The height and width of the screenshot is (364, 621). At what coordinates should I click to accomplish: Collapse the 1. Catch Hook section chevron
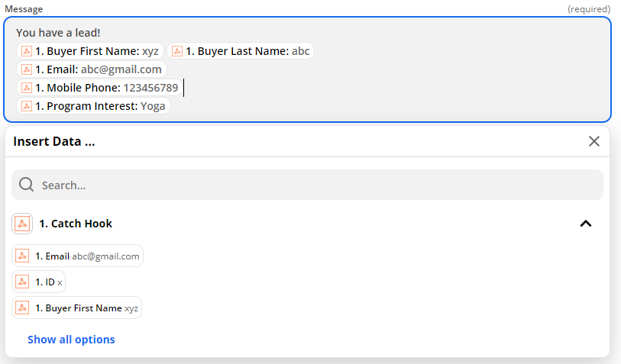pos(586,224)
